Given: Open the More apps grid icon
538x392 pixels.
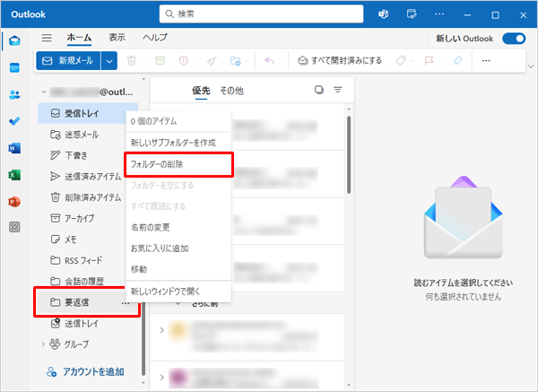Looking at the screenshot, I should [14, 227].
